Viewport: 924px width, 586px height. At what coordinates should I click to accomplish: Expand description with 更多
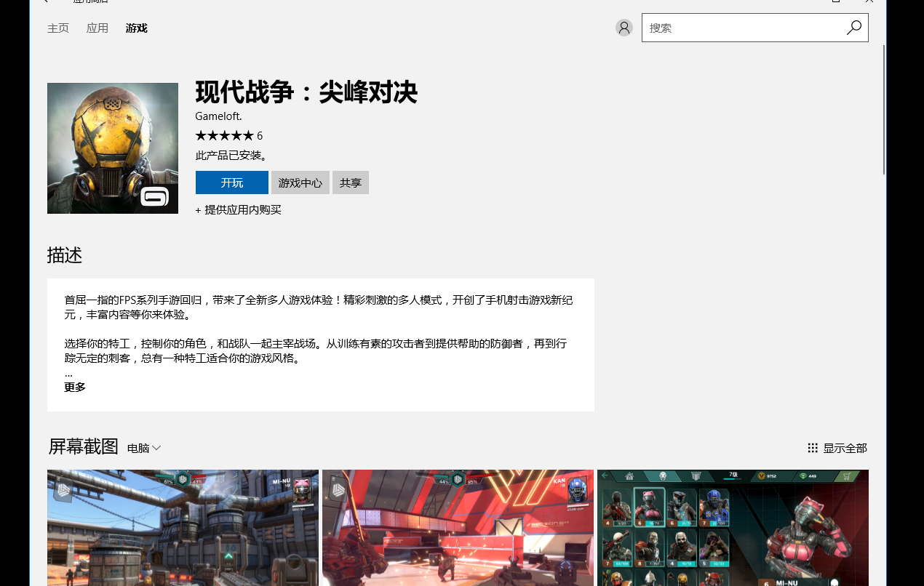click(x=75, y=388)
